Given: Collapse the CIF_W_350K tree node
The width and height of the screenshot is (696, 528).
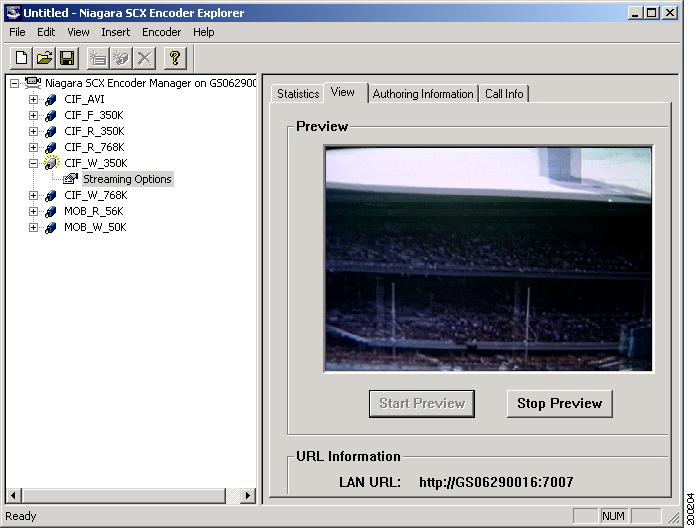Looking at the screenshot, I should (x=33, y=163).
